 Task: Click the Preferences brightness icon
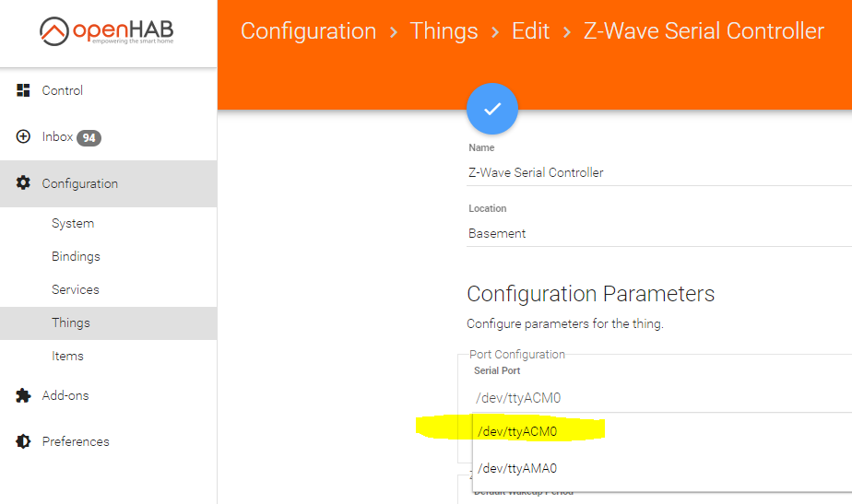click(23, 441)
